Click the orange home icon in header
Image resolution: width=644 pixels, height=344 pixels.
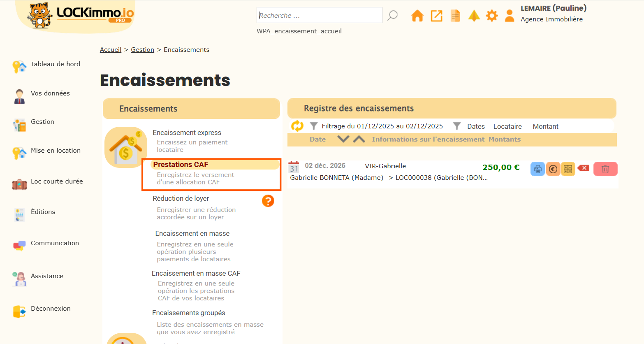(417, 16)
